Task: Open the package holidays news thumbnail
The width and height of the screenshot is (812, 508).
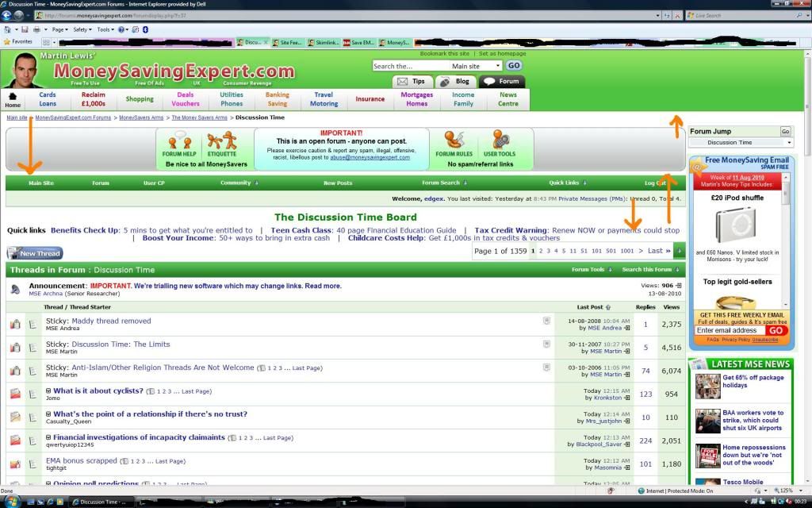Action: coord(707,387)
